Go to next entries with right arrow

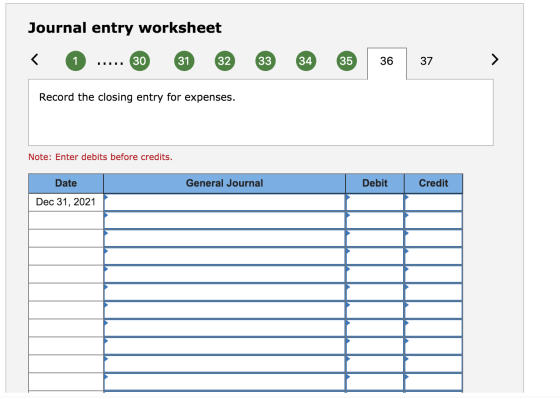point(495,59)
